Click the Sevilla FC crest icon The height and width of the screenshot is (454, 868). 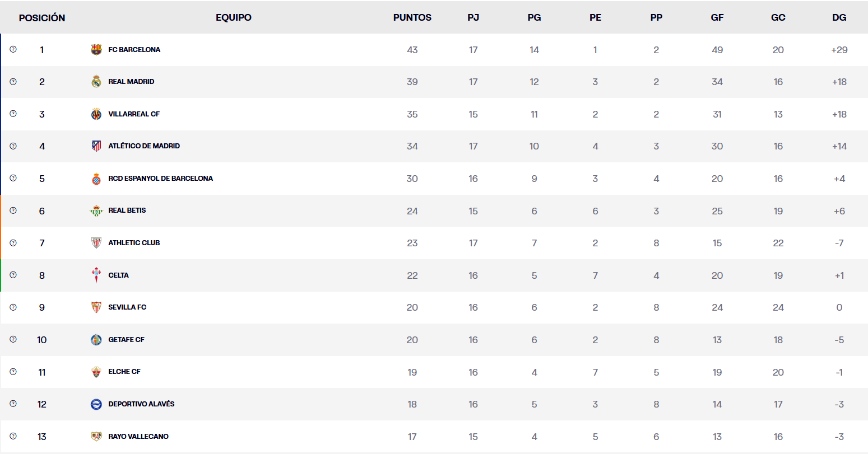96,307
